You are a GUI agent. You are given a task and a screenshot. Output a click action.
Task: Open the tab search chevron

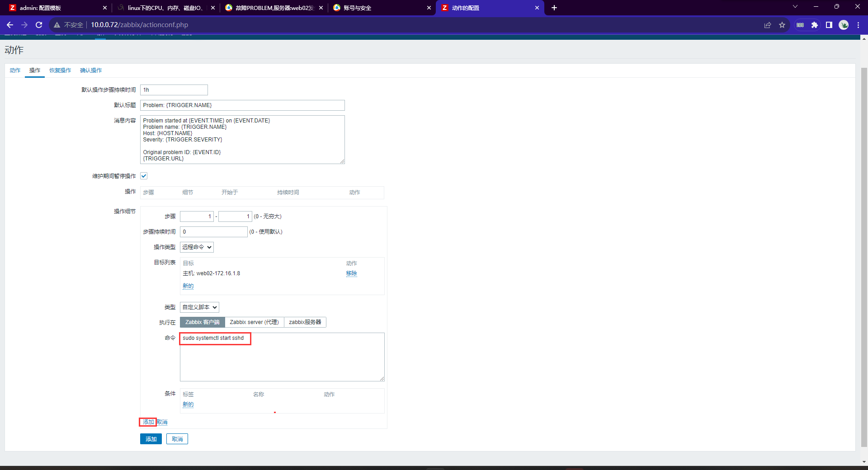795,6
